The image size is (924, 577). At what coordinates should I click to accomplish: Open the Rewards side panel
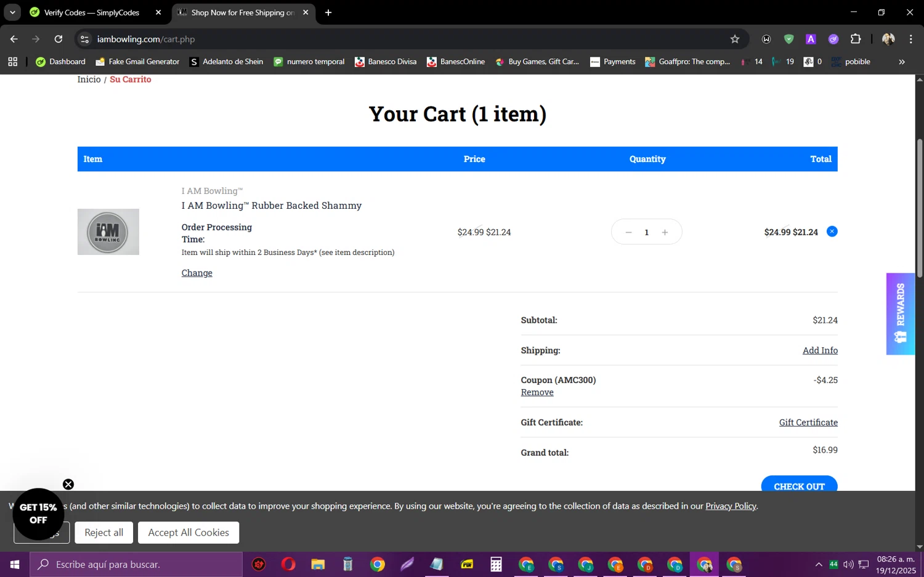(900, 313)
